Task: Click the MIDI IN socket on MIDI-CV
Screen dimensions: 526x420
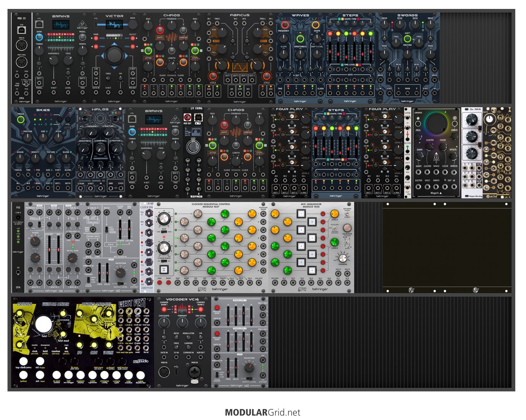Action: (x=21, y=45)
